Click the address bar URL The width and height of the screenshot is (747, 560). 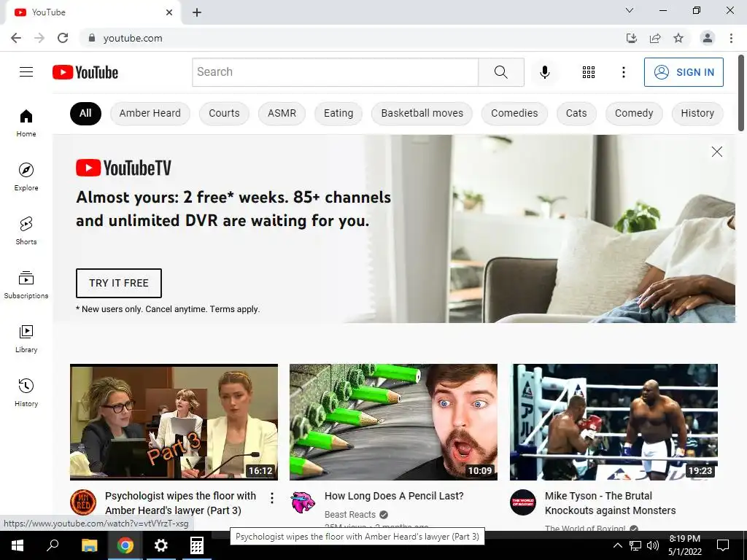(133, 38)
